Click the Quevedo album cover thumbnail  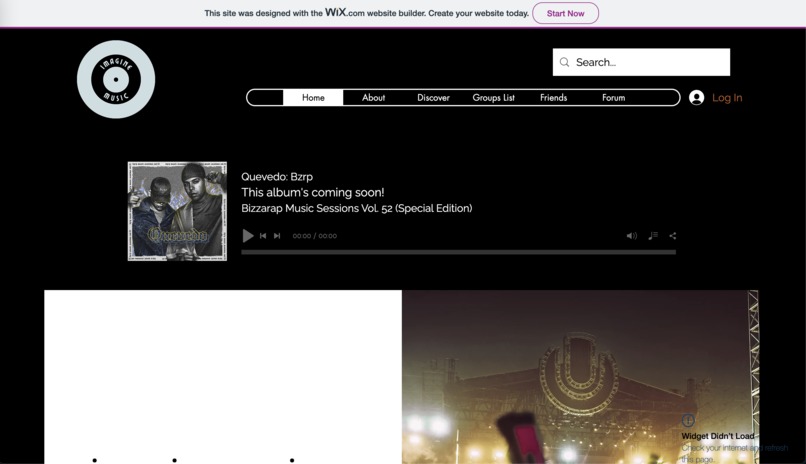177,211
